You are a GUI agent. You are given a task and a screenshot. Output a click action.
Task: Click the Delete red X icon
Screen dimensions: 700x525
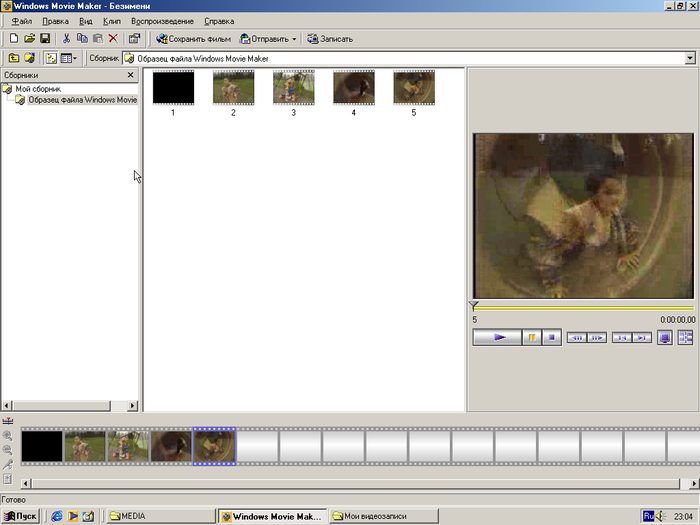[113, 39]
